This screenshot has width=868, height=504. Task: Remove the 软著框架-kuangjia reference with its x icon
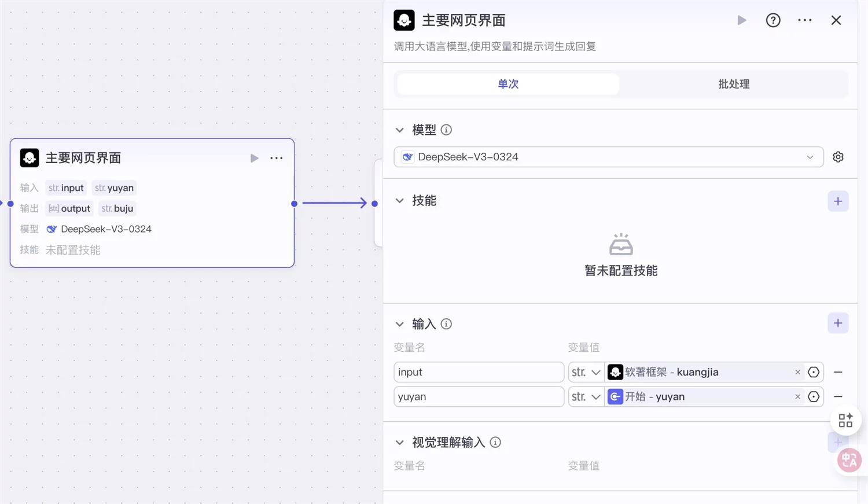pos(797,371)
